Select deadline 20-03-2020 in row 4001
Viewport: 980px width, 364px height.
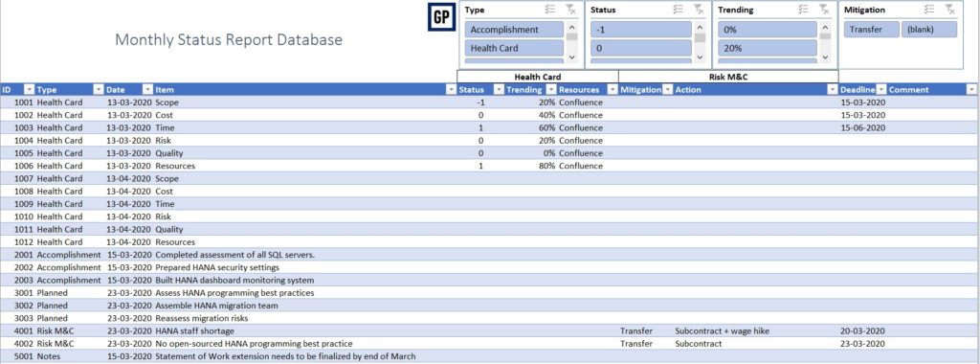click(x=862, y=330)
